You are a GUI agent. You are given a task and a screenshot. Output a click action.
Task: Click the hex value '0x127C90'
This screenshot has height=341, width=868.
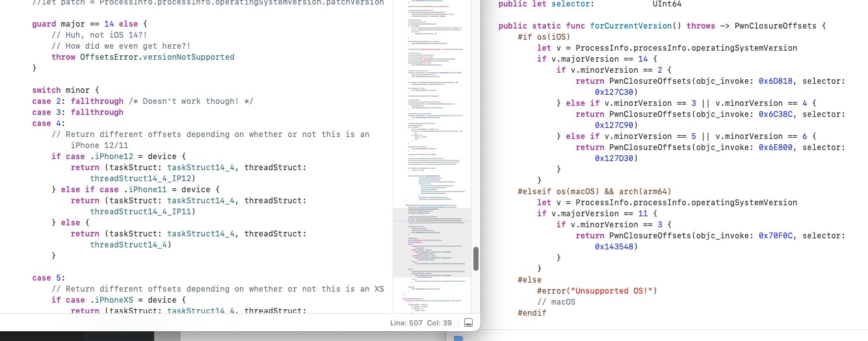coord(613,126)
